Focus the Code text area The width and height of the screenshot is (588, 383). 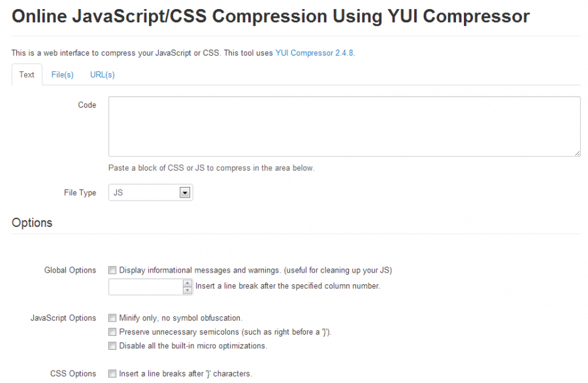[344, 126]
